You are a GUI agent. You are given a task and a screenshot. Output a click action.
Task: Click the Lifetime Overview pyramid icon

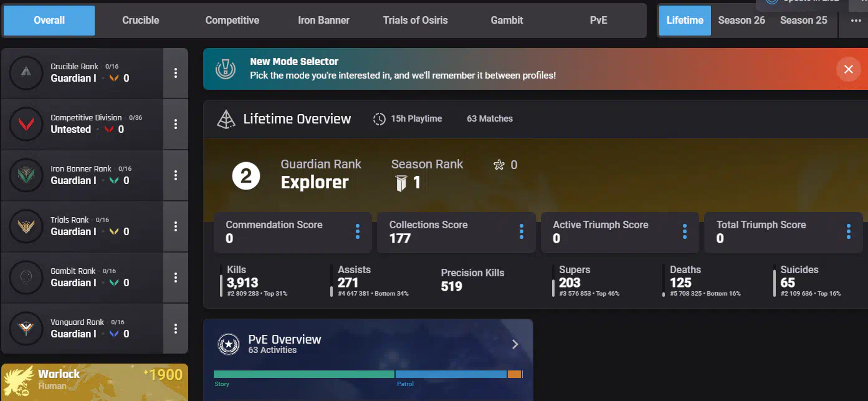(226, 118)
